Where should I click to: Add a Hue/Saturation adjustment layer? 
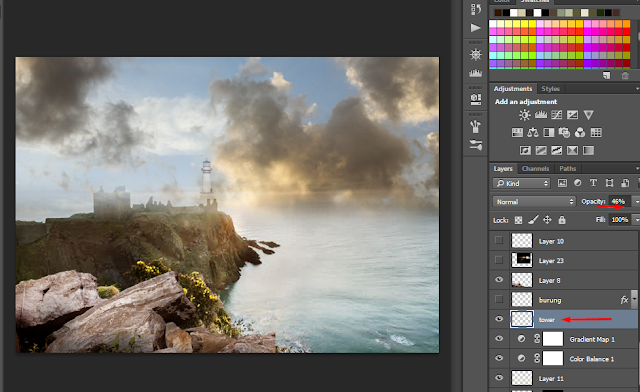517,133
